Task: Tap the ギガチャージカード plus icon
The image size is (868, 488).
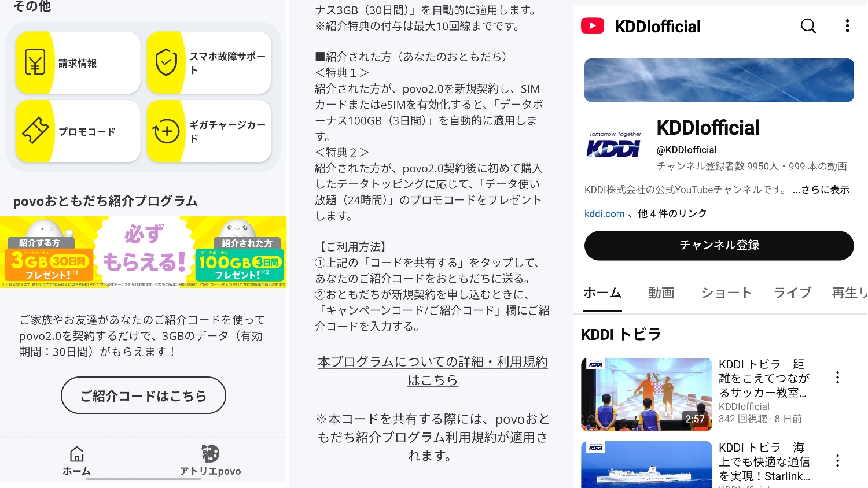Action: pos(166,131)
